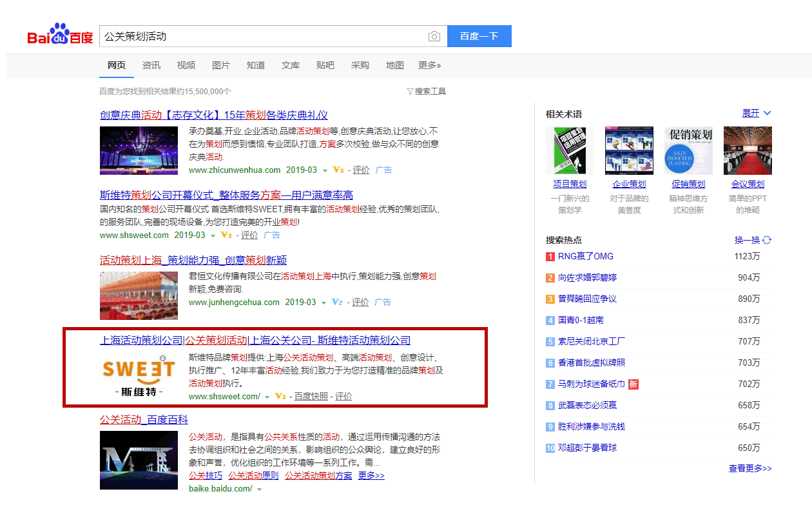Open the 图片 tab
Screen dimensions: 812x527
[221, 65]
